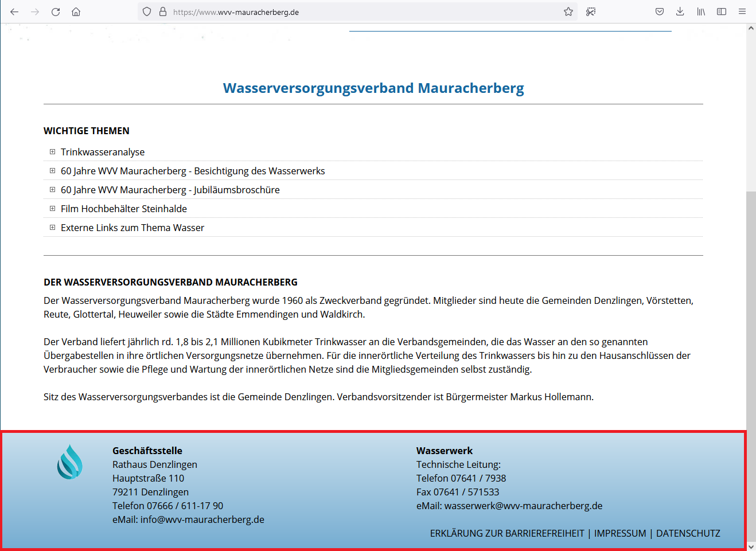Save page to Pocket
The image size is (756, 551).
pyautogui.click(x=660, y=11)
